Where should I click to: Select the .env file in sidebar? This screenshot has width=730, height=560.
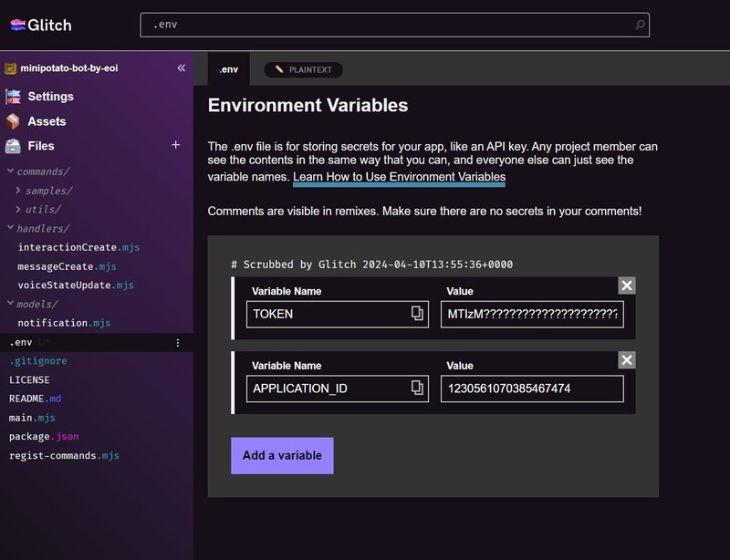point(97,343)
